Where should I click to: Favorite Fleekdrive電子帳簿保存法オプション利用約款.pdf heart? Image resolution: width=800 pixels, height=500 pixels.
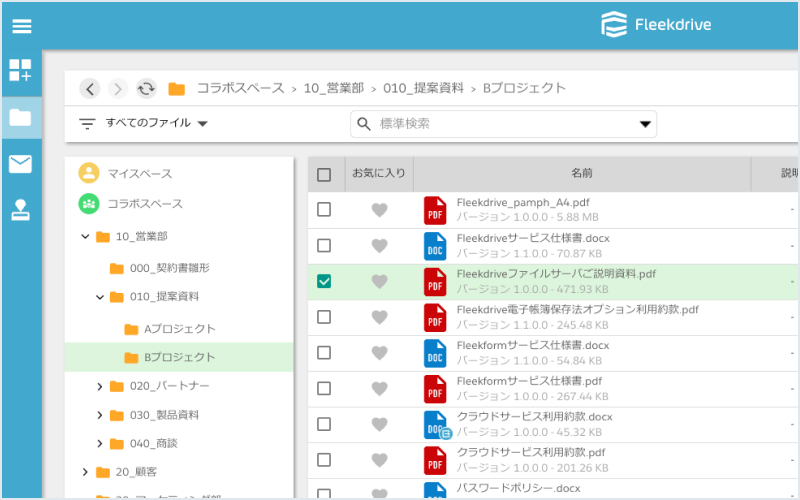pyautogui.click(x=379, y=317)
